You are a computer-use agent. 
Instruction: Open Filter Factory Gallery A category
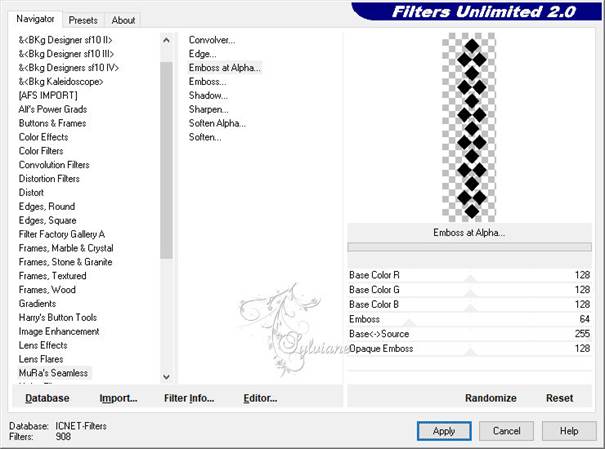(x=62, y=234)
